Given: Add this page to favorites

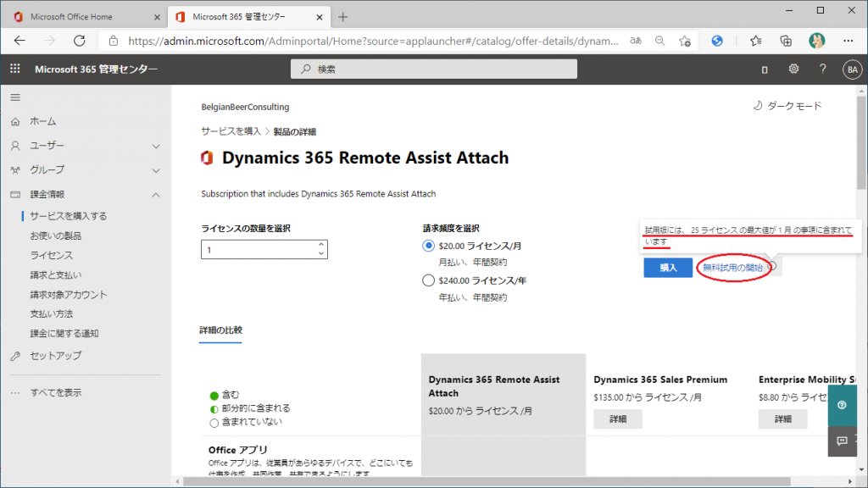Looking at the screenshot, I should pos(685,41).
